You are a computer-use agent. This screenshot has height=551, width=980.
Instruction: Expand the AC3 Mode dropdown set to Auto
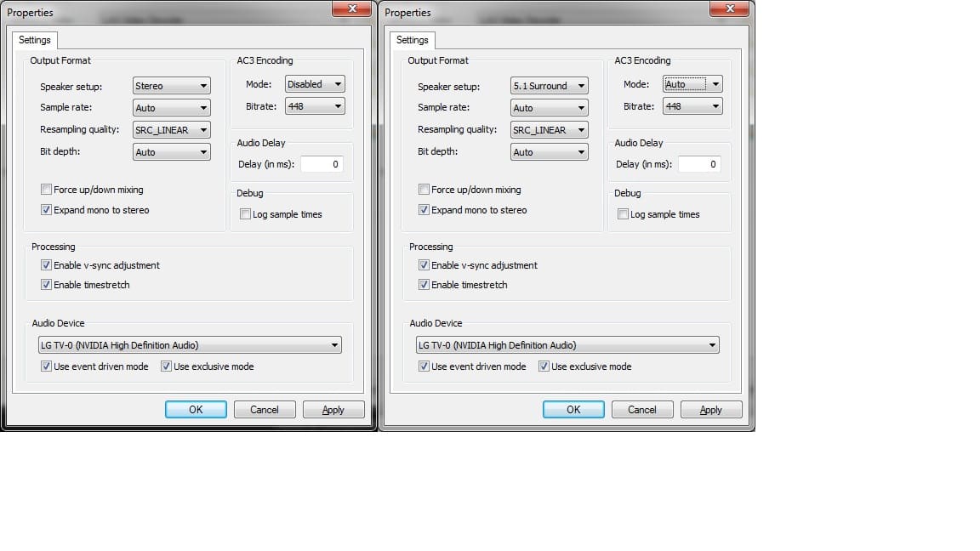[x=692, y=84]
